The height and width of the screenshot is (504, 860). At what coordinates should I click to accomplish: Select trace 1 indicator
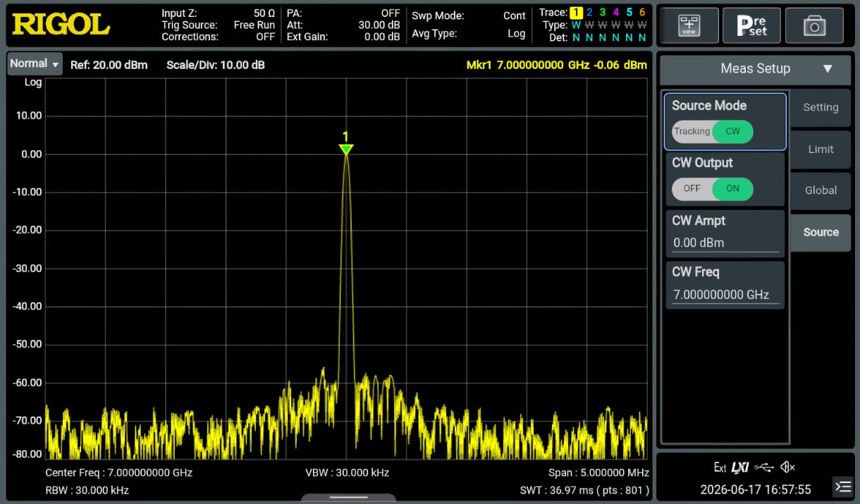pos(576,12)
